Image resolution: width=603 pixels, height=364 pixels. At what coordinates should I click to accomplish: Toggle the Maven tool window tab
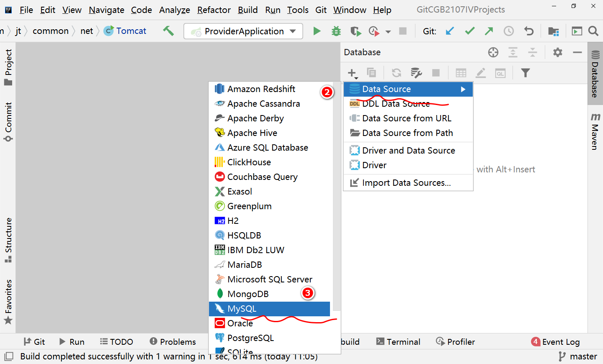click(595, 131)
